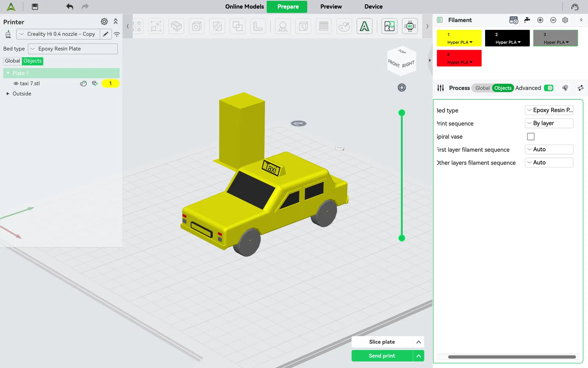The image size is (588, 368).
Task: Sync filaments from the CFS icon
Action: [x=514, y=20]
